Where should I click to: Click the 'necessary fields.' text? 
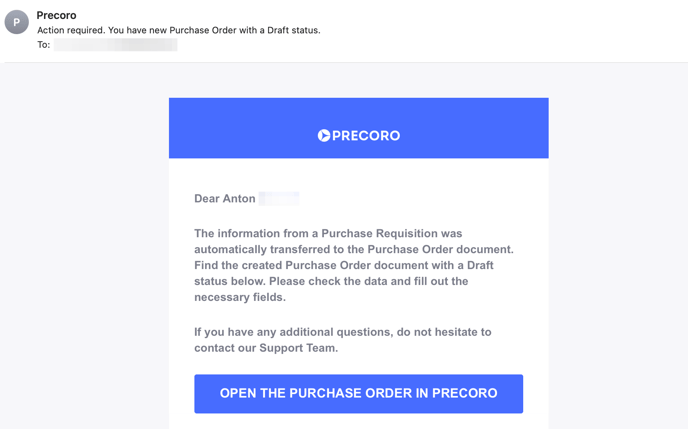coord(240,297)
